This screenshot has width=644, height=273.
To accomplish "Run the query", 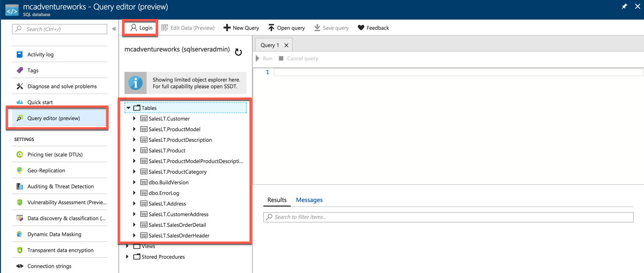I will click(x=264, y=58).
